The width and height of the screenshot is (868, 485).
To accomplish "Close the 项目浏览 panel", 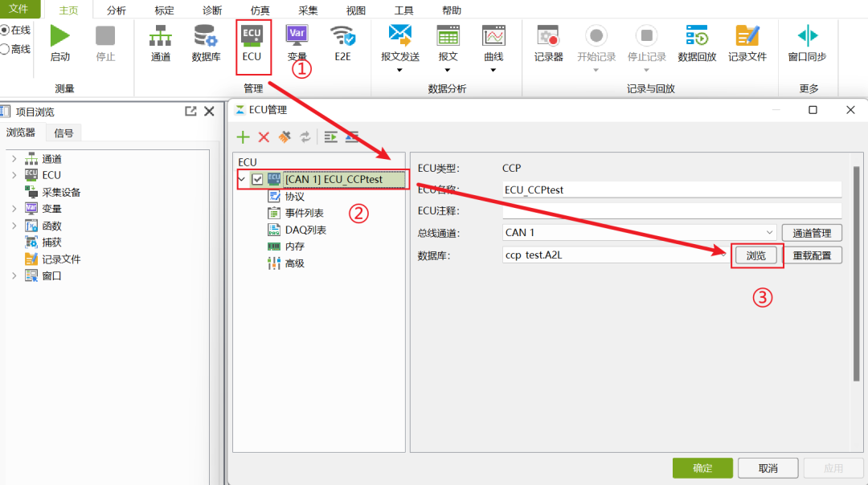I will click(209, 111).
